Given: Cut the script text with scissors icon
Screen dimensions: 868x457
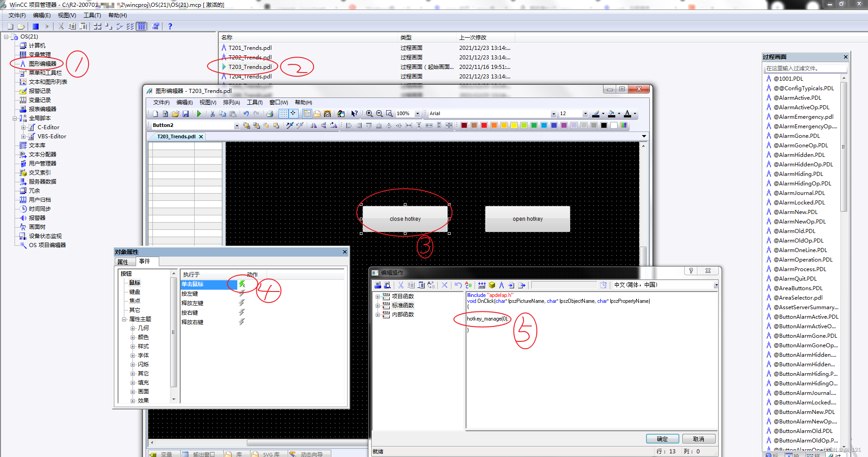Looking at the screenshot, I should point(401,285).
